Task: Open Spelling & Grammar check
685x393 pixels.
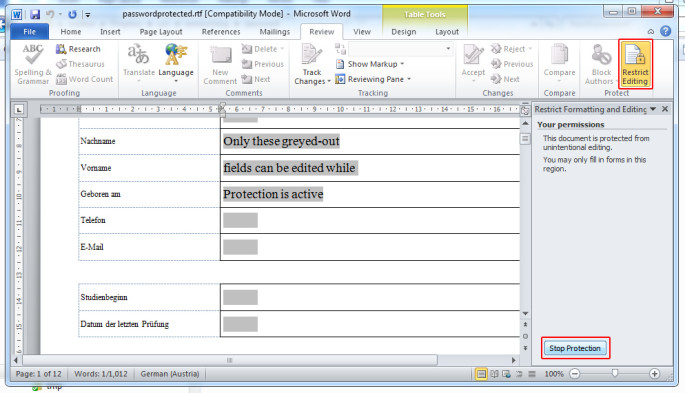Action: 32,64
